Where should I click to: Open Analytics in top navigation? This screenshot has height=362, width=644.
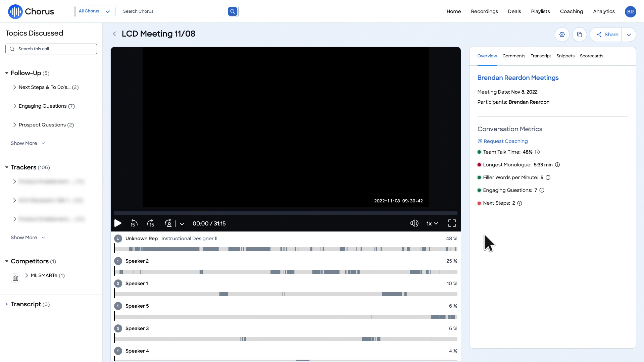604,11
